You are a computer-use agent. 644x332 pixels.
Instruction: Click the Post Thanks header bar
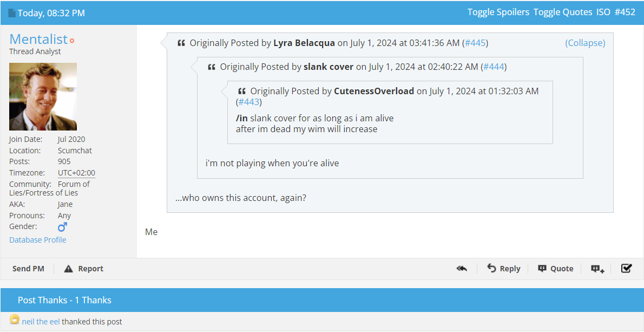[x=322, y=301]
